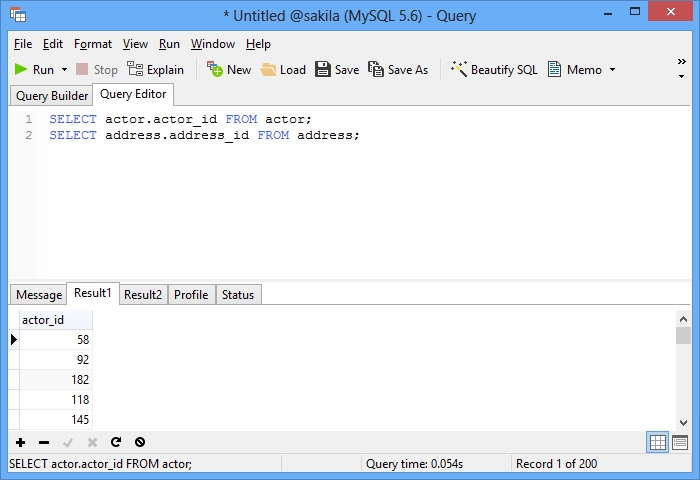Select the Query Editor tab
The height and width of the screenshot is (480, 700).
tap(133, 94)
